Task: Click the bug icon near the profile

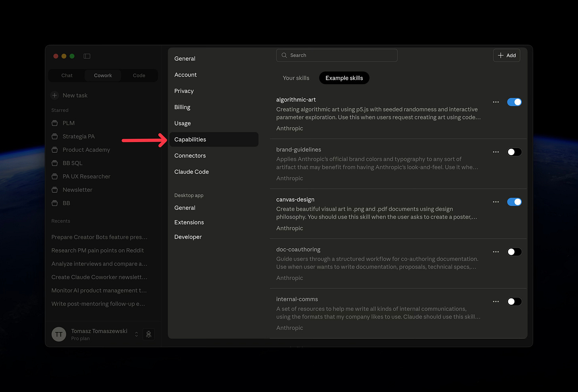Action: coord(148,334)
